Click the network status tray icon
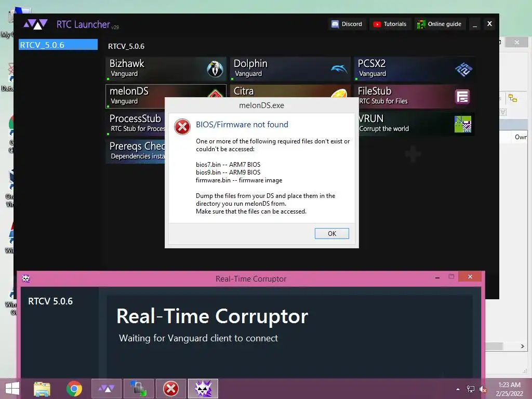This screenshot has width=532, height=399. click(x=470, y=389)
